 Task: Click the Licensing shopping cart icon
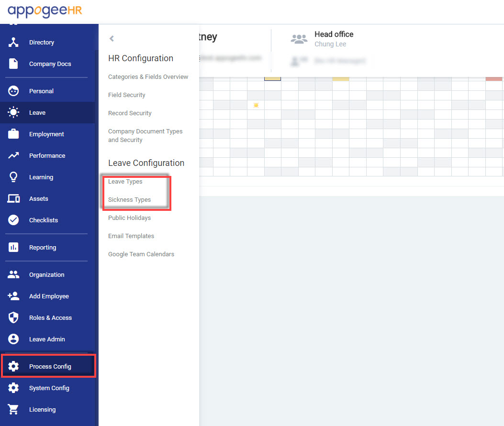point(13,409)
